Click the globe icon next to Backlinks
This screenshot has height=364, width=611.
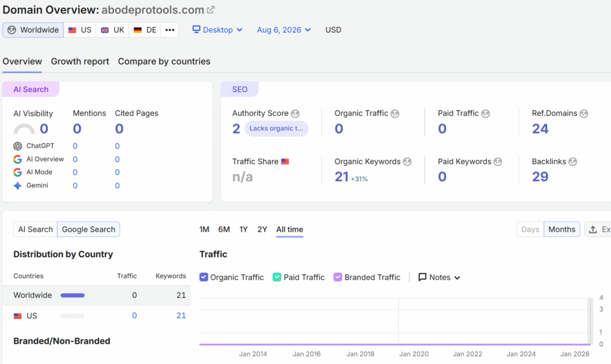pyautogui.click(x=573, y=162)
